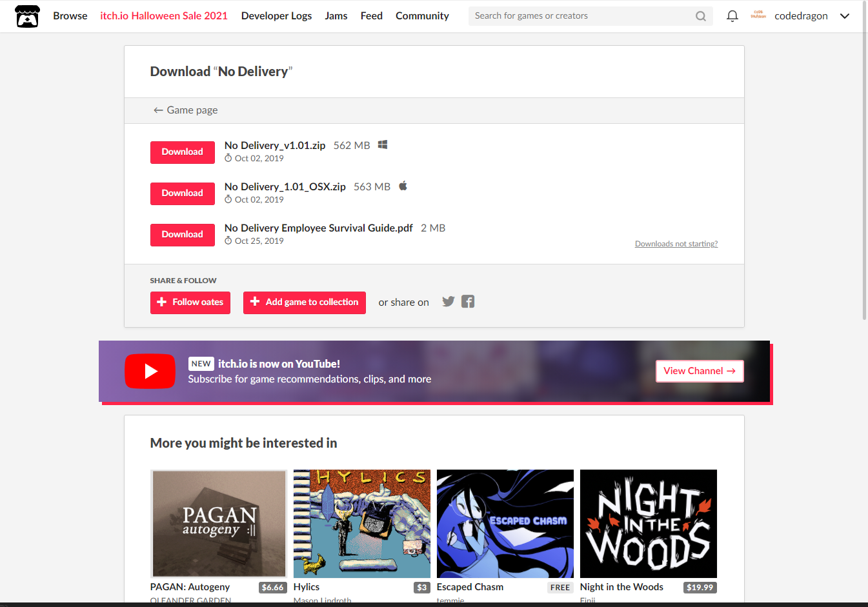Click clock icon beside Oct 25, 2019

coord(228,241)
